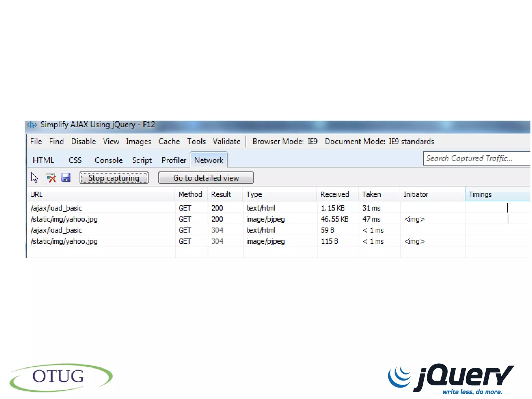Click the jQuery logo
This screenshot has height=399, width=532.
(x=451, y=379)
